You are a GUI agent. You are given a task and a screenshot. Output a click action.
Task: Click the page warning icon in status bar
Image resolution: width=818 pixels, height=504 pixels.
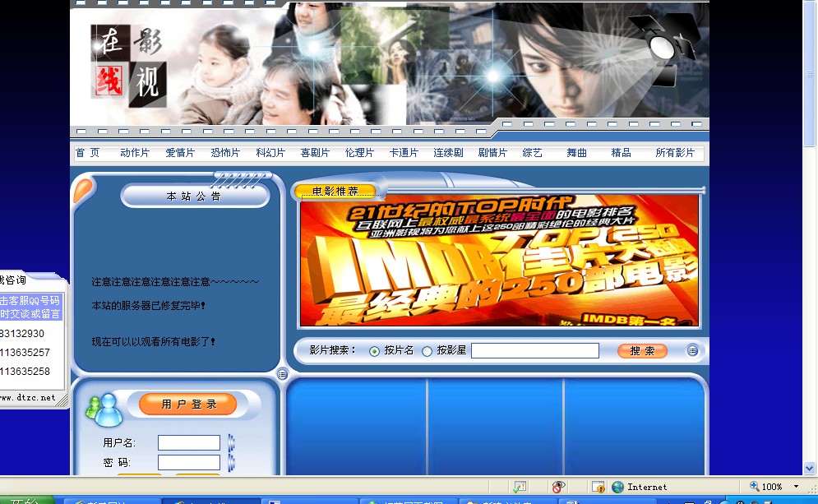click(x=598, y=487)
